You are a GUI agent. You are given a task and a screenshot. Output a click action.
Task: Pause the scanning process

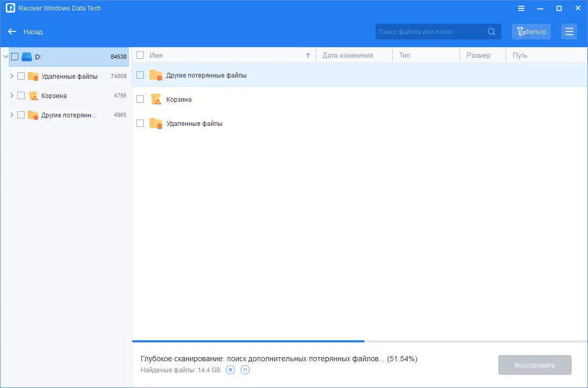click(245, 370)
